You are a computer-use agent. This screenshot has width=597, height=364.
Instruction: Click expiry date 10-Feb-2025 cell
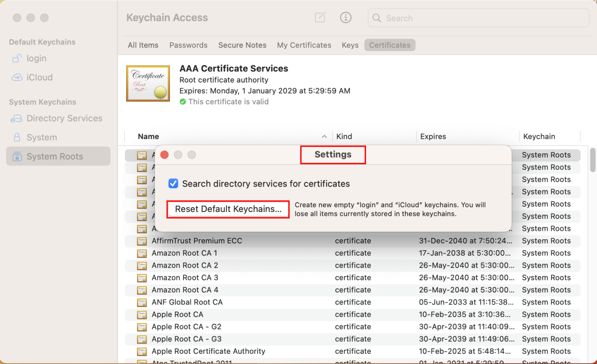(x=464, y=352)
